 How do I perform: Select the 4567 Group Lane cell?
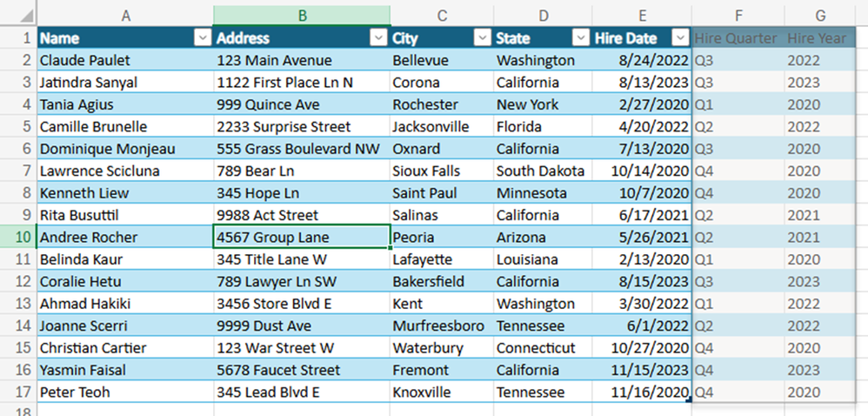(302, 237)
